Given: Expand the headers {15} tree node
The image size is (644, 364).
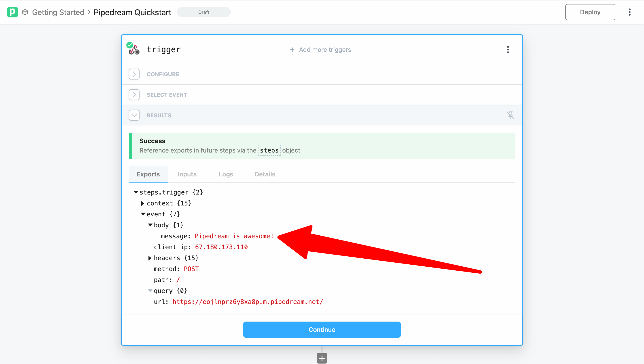Looking at the screenshot, I should (x=150, y=258).
